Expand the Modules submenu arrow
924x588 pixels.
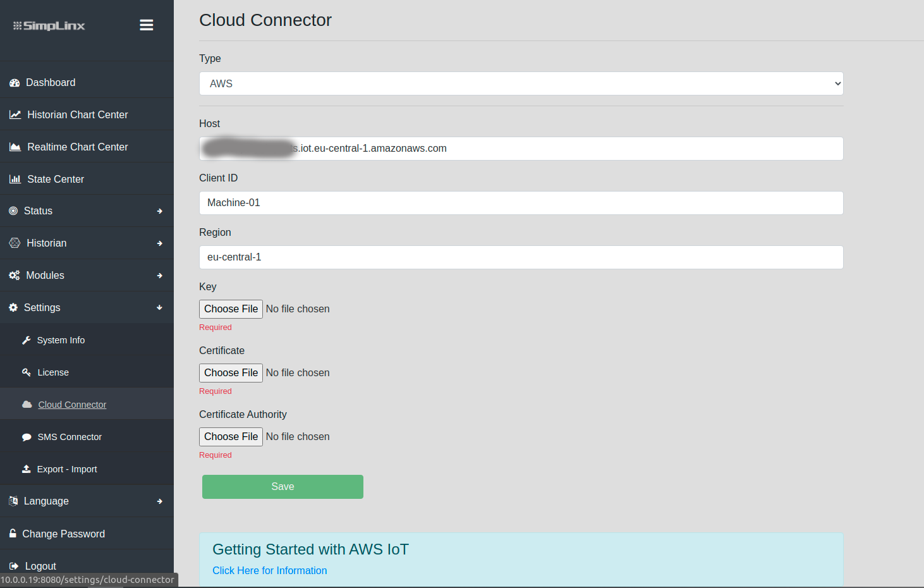(x=160, y=276)
